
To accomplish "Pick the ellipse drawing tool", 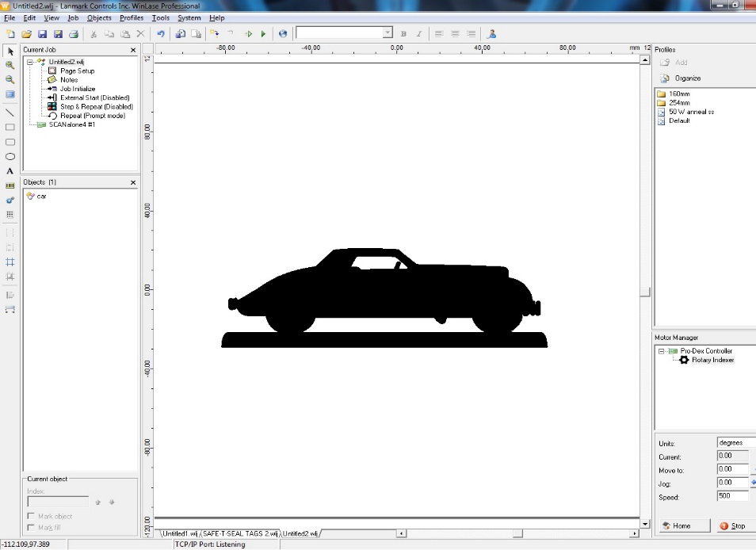I will click(x=10, y=156).
